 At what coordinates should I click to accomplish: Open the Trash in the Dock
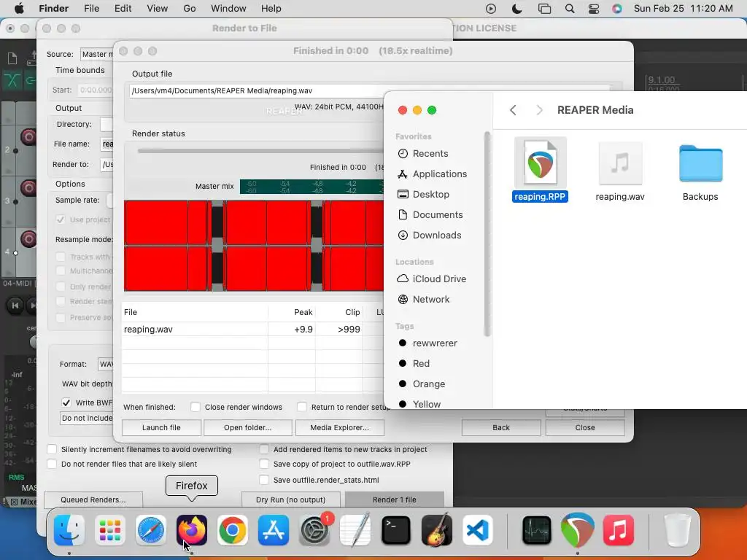pyautogui.click(x=678, y=530)
